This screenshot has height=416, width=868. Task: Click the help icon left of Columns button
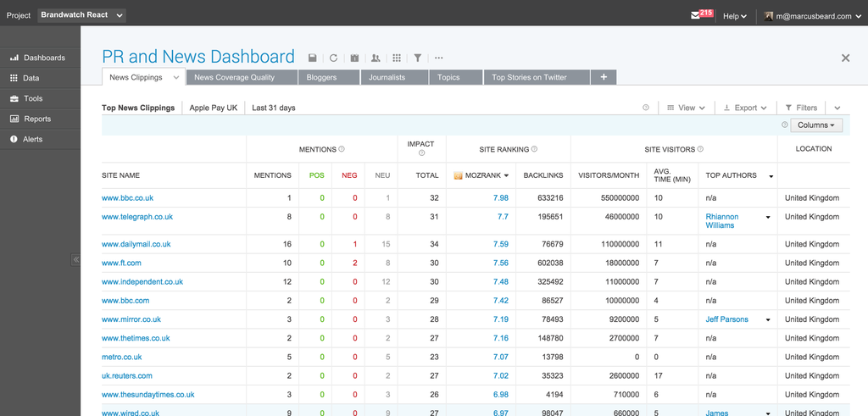784,125
